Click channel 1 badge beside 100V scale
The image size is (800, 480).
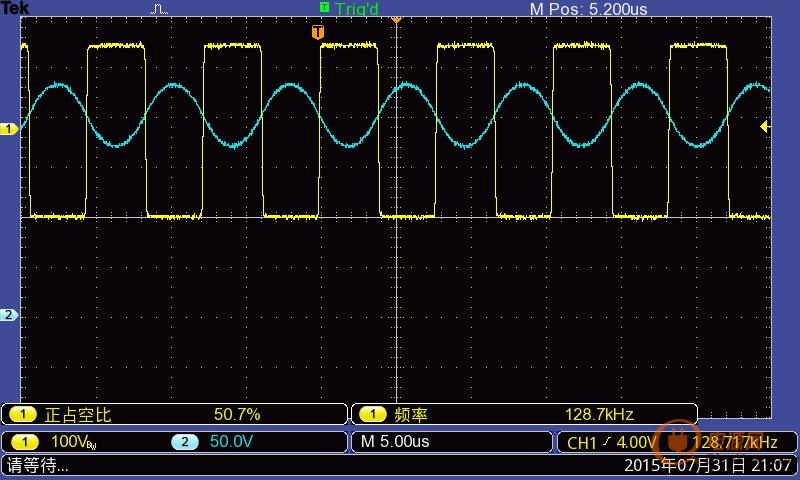[24, 442]
